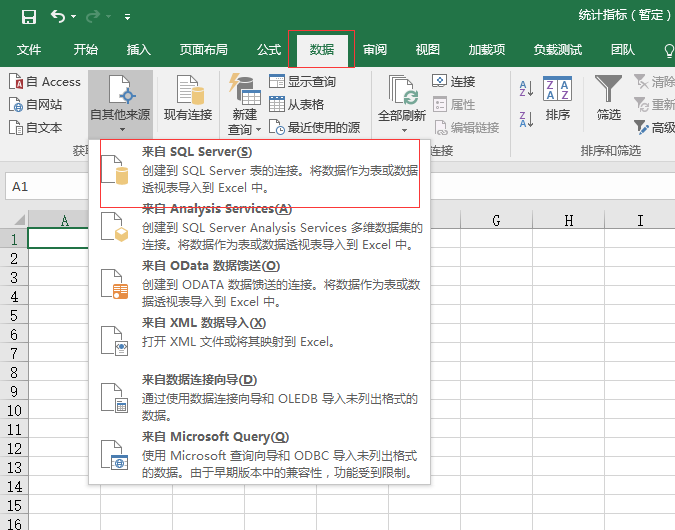675x530 pixels.
Task: Expand the 全部刷新 dropdown arrow
Action: [x=404, y=130]
